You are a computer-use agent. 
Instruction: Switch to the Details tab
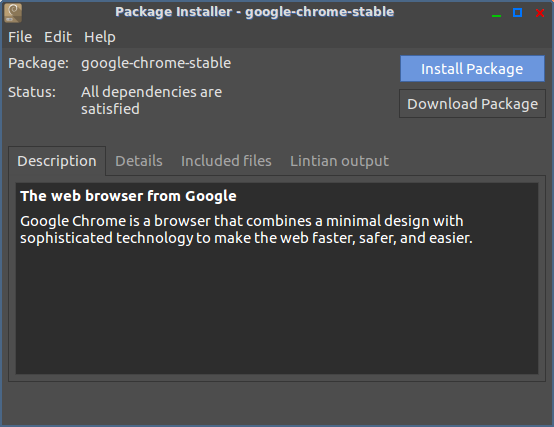[x=139, y=161]
